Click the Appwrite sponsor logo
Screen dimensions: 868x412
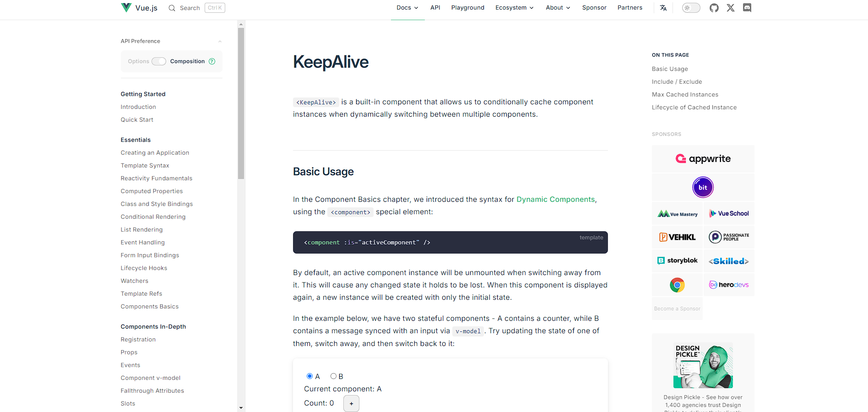(x=703, y=158)
